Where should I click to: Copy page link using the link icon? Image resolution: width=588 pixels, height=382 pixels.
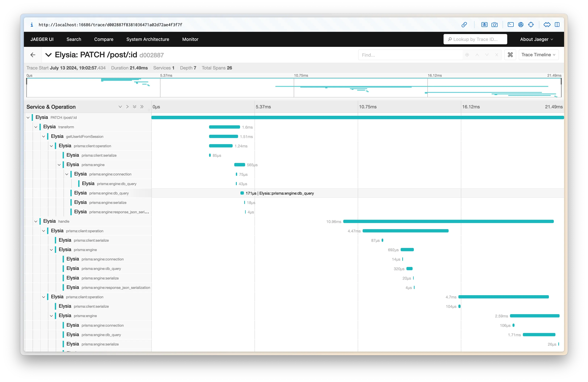[464, 25]
